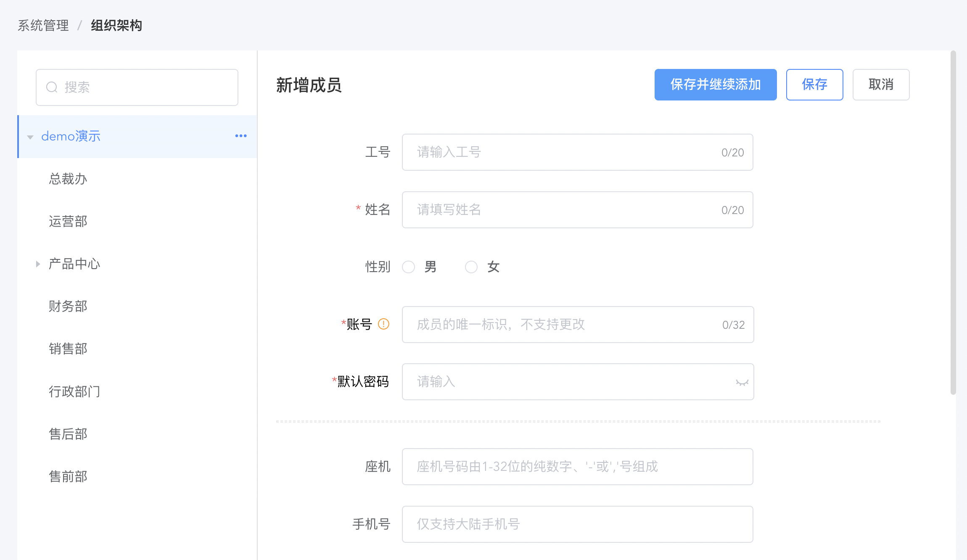The height and width of the screenshot is (560, 967).
Task: Go to 系统管理 breadcrumb
Action: 43,26
